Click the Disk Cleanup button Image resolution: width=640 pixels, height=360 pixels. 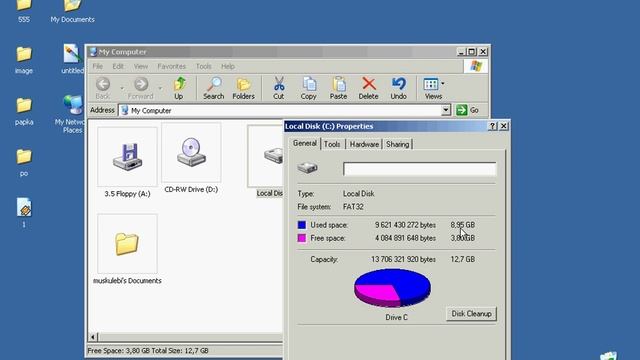point(471,313)
